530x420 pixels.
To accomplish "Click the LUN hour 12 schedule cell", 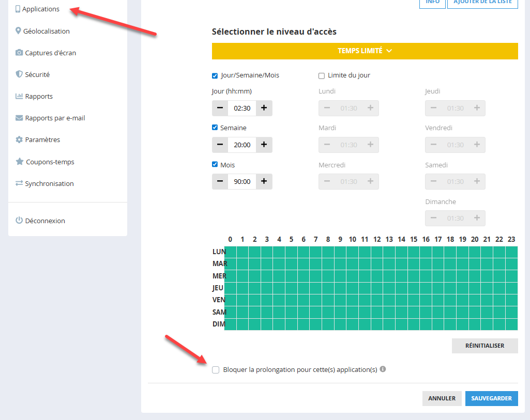I will click(x=377, y=252).
